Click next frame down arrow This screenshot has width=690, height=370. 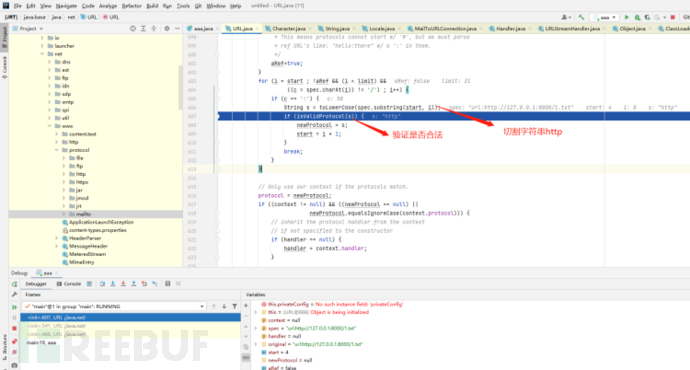click(224, 306)
